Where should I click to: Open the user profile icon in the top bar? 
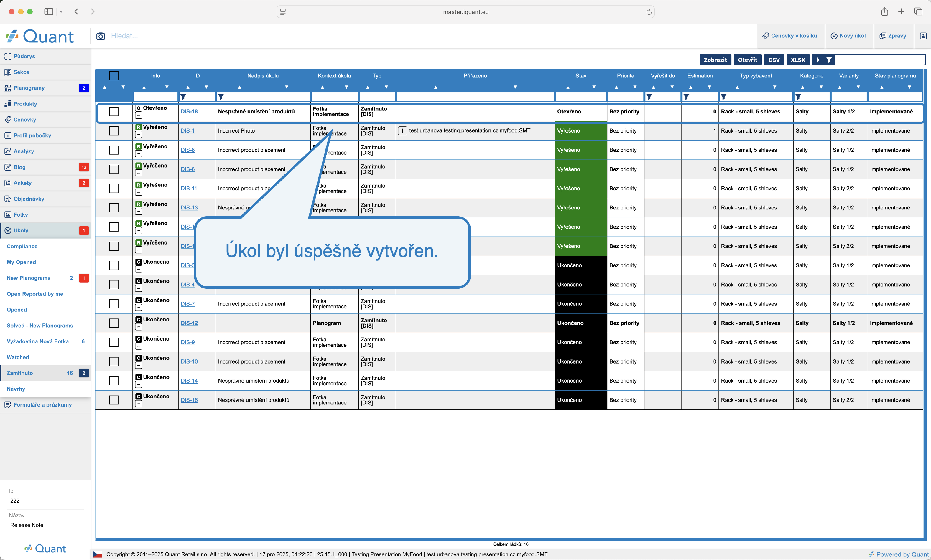923,36
